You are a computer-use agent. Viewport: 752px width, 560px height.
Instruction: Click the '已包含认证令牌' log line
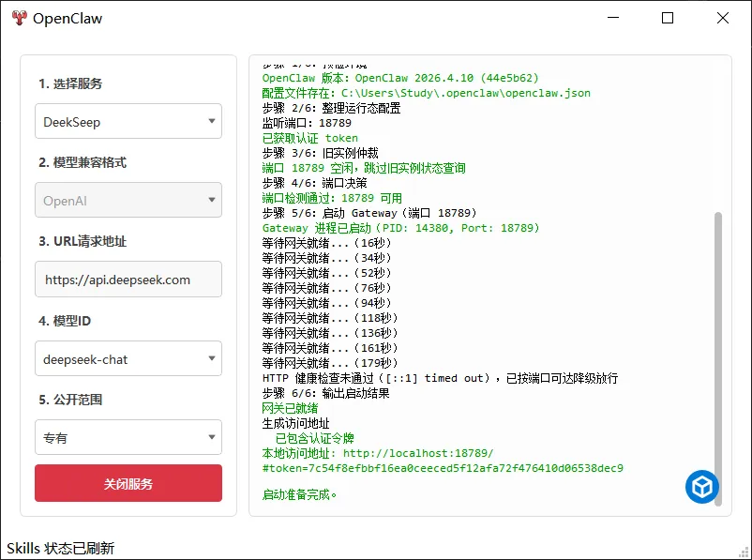(315, 438)
